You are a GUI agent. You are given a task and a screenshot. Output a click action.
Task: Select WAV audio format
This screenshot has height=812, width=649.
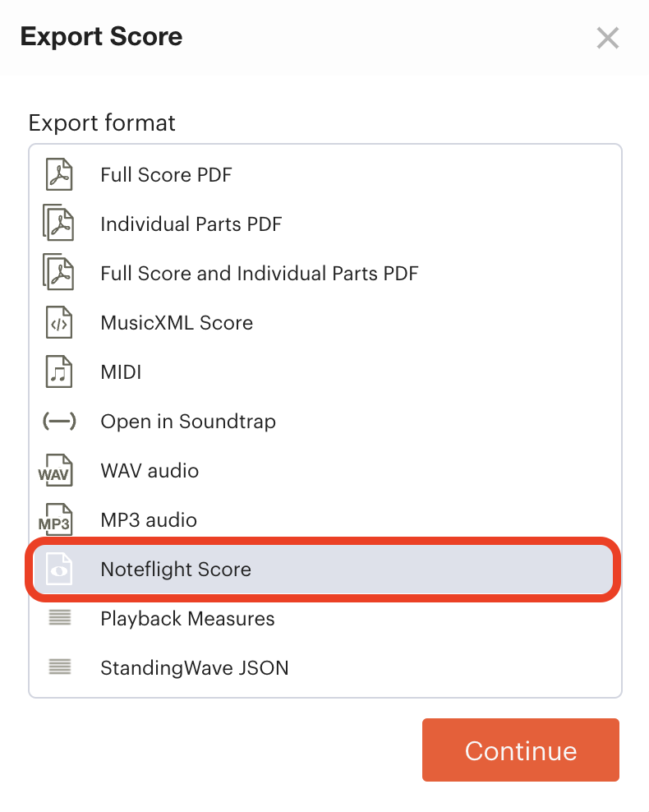(325, 470)
